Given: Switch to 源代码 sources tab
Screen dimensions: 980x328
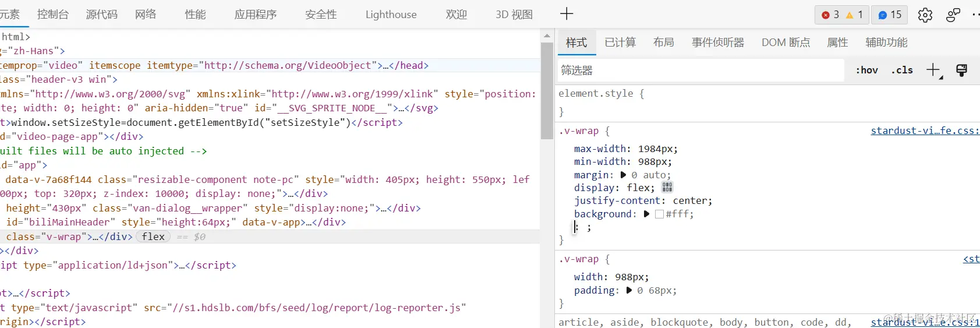Looking at the screenshot, I should (102, 14).
